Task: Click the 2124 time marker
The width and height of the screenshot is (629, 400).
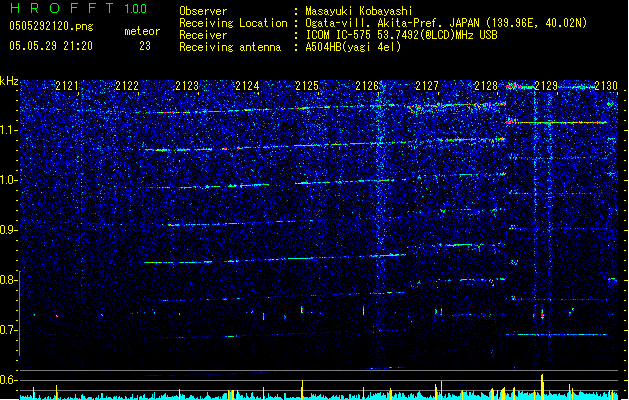Action: (x=247, y=86)
